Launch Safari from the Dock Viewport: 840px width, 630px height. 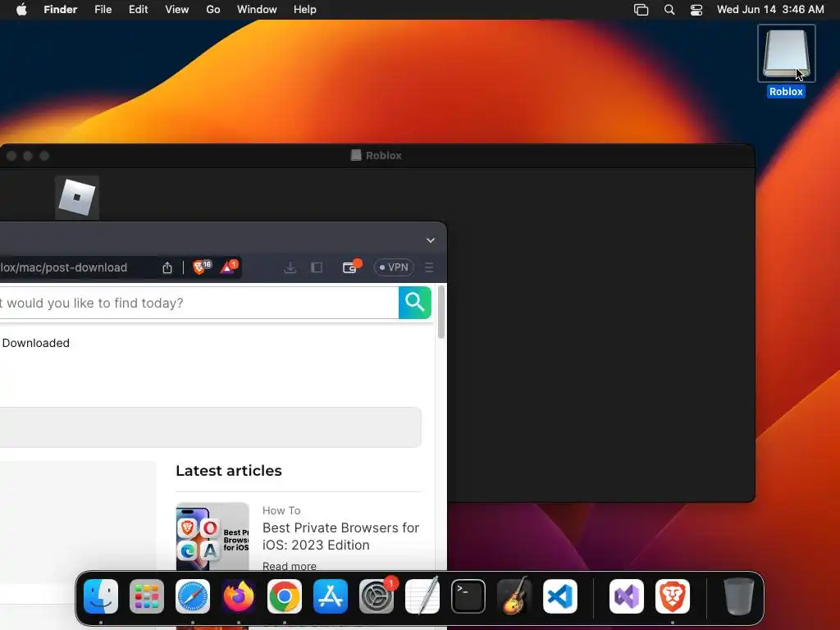pos(193,596)
